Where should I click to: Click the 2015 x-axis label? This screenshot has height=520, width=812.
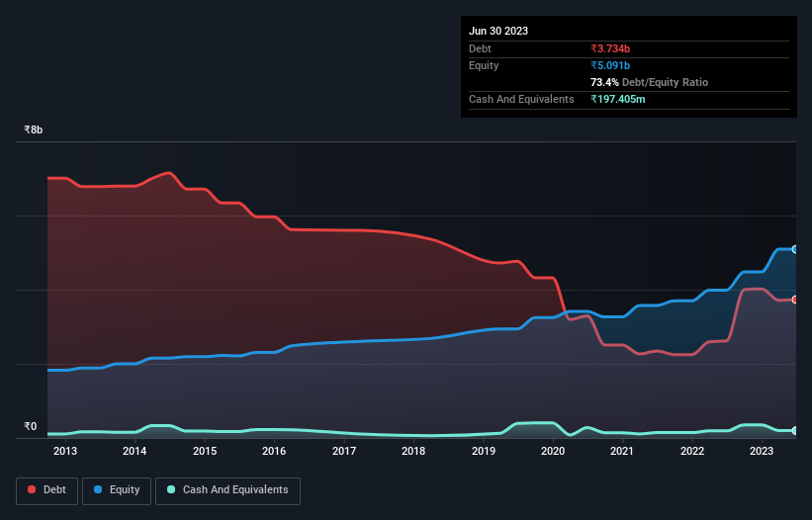click(x=205, y=451)
